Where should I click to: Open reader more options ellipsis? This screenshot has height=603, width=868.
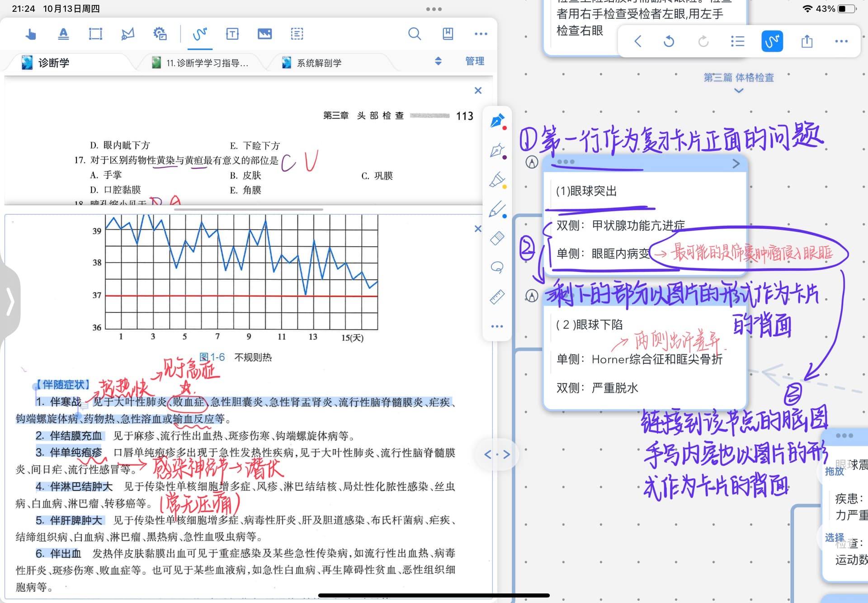(481, 34)
